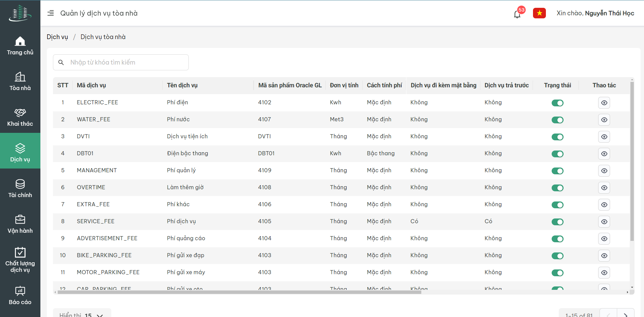644x317 pixels.
Task: Toggle status switch for DVTI
Action: (557, 137)
